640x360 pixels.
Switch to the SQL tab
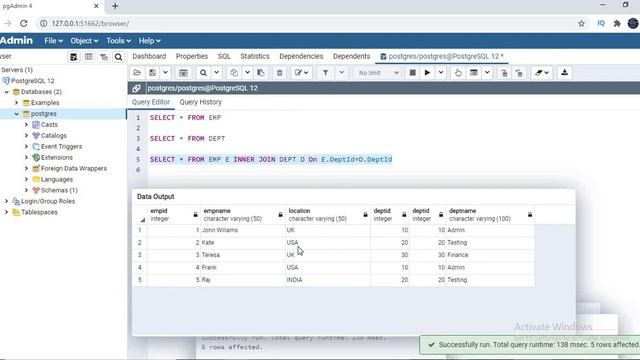pyautogui.click(x=224, y=56)
